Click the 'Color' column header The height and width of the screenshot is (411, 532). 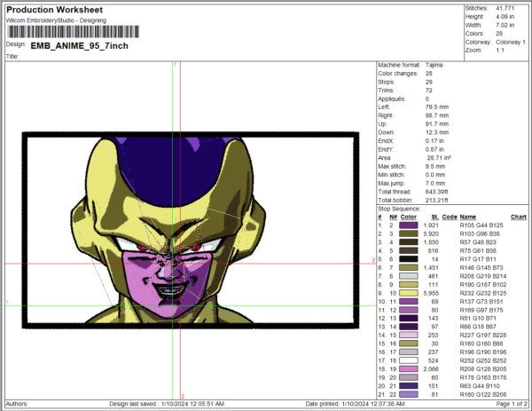[x=408, y=217]
